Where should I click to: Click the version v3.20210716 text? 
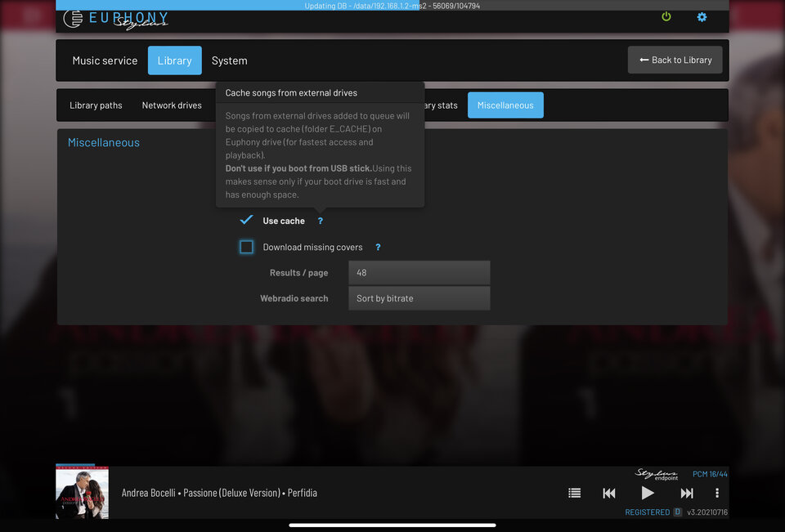click(706, 512)
